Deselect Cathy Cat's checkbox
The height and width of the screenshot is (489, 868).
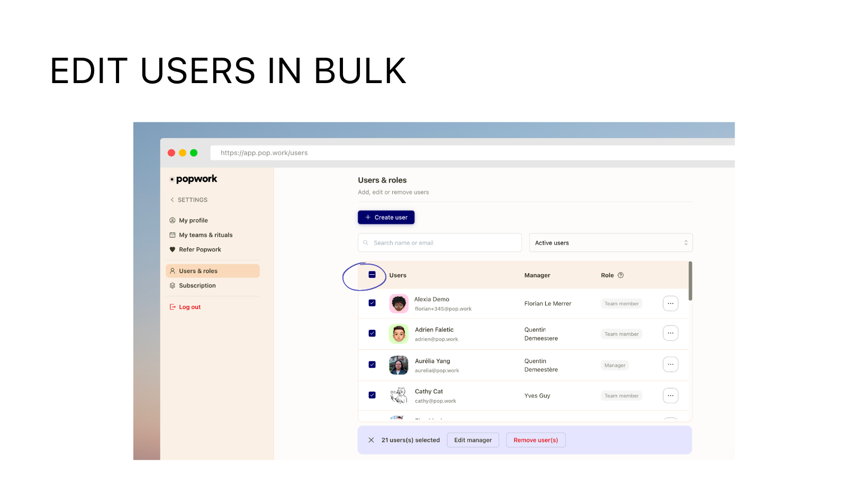(x=372, y=395)
